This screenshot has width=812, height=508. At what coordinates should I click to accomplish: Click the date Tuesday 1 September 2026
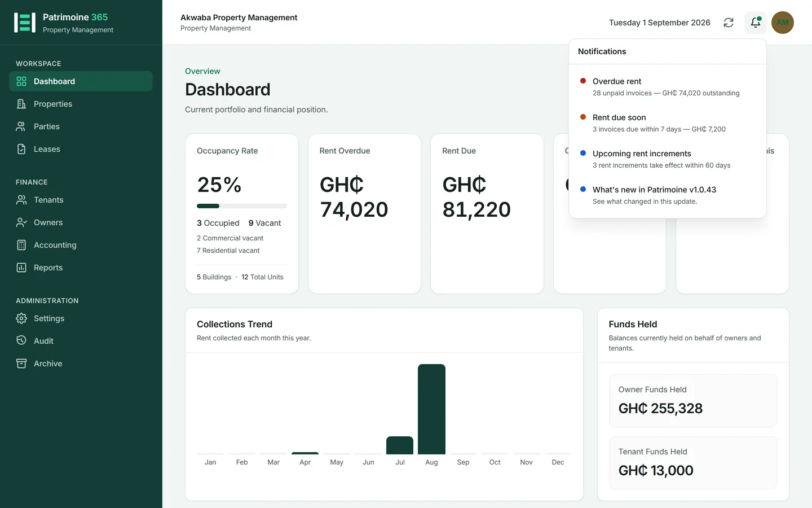660,23
